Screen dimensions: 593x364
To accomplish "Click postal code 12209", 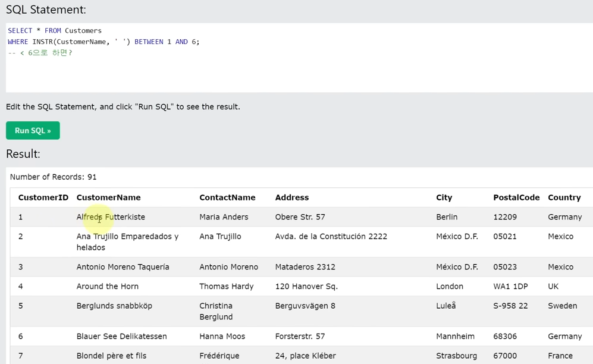I will 505,217.
